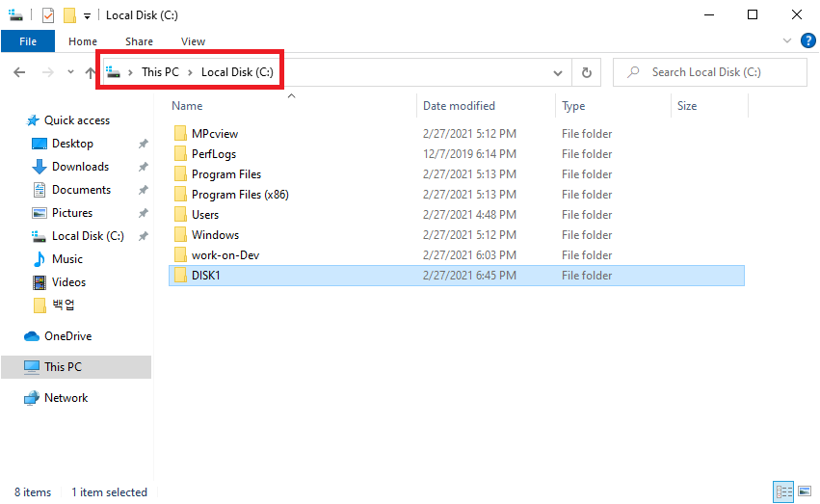Screen dimensions: 820x504
Task: Click the pin icon next to Desktop
Action: [x=144, y=144]
